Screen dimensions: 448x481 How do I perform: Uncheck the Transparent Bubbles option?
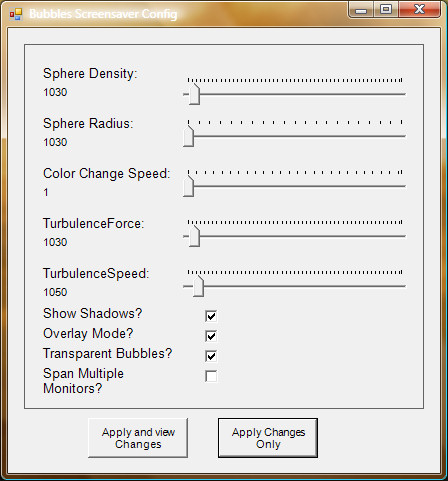pyautogui.click(x=211, y=356)
